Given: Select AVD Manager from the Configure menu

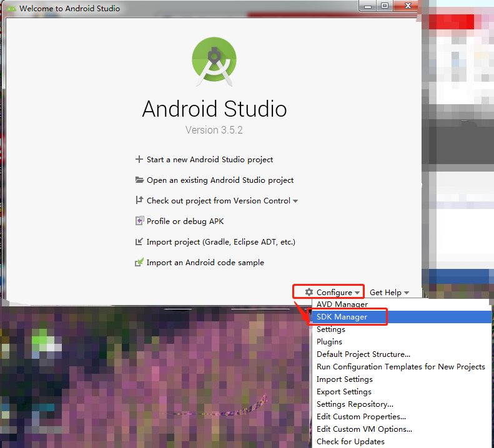Looking at the screenshot, I should coord(402,304).
